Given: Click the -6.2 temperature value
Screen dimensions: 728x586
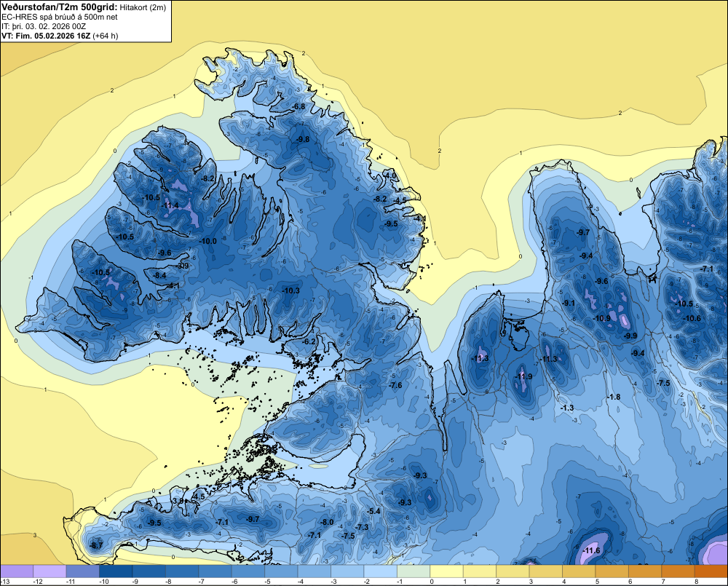Looking at the screenshot, I should click(309, 341).
